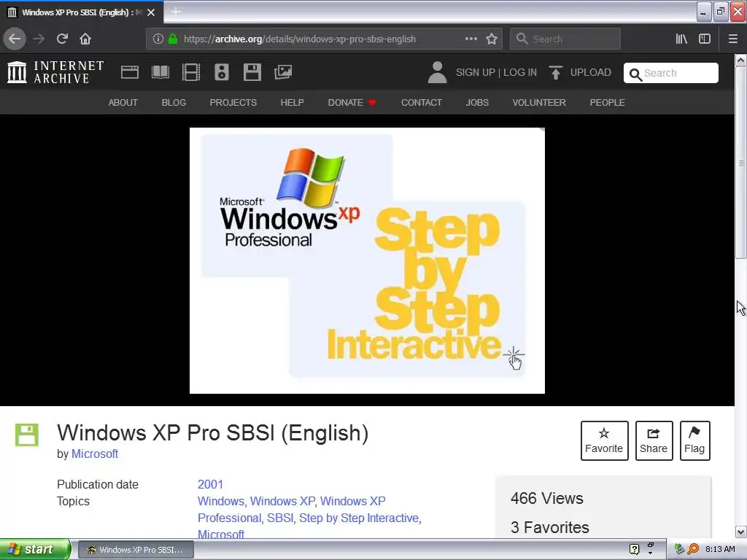Open the Step by Step Interactive topic link
Viewport: 747px width, 560px height.
359,518
